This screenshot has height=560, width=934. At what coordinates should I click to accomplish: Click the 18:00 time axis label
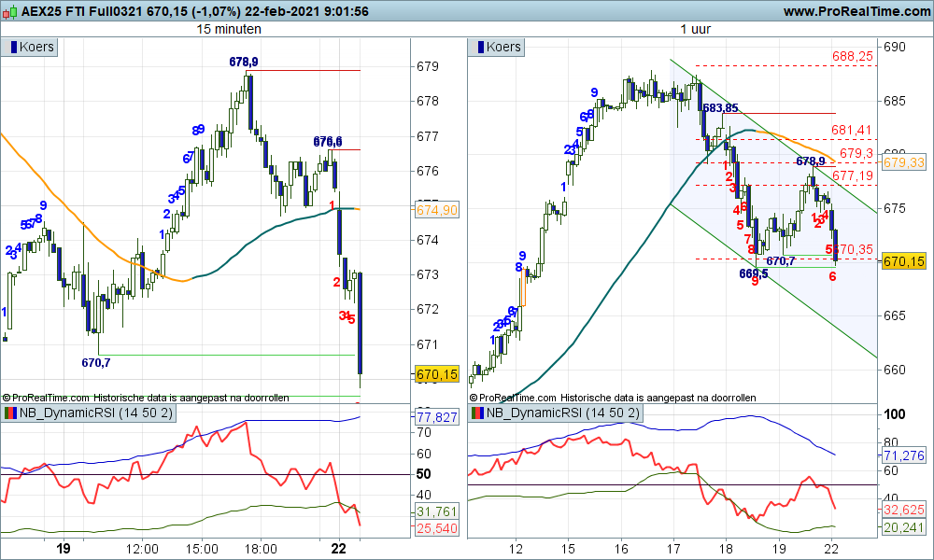tap(261, 549)
